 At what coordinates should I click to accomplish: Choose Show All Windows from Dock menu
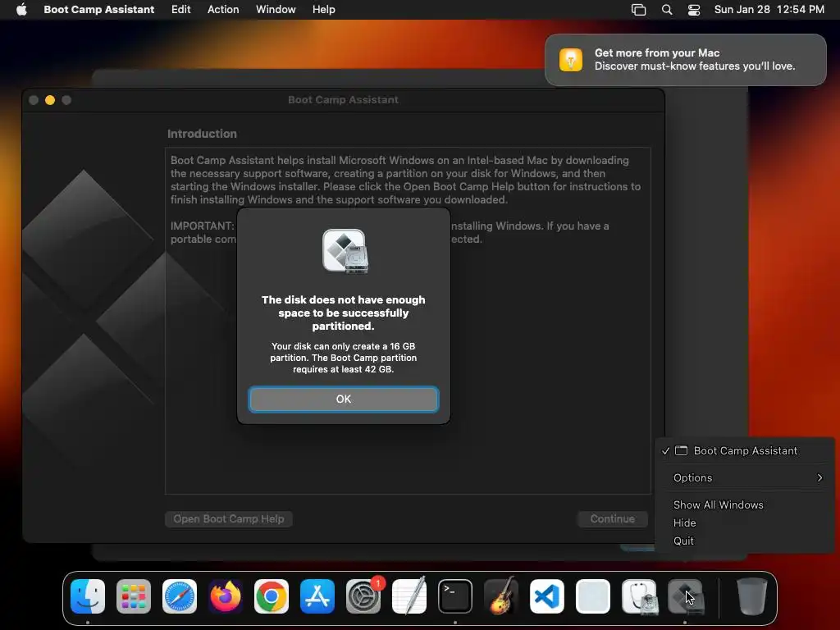coord(745,504)
